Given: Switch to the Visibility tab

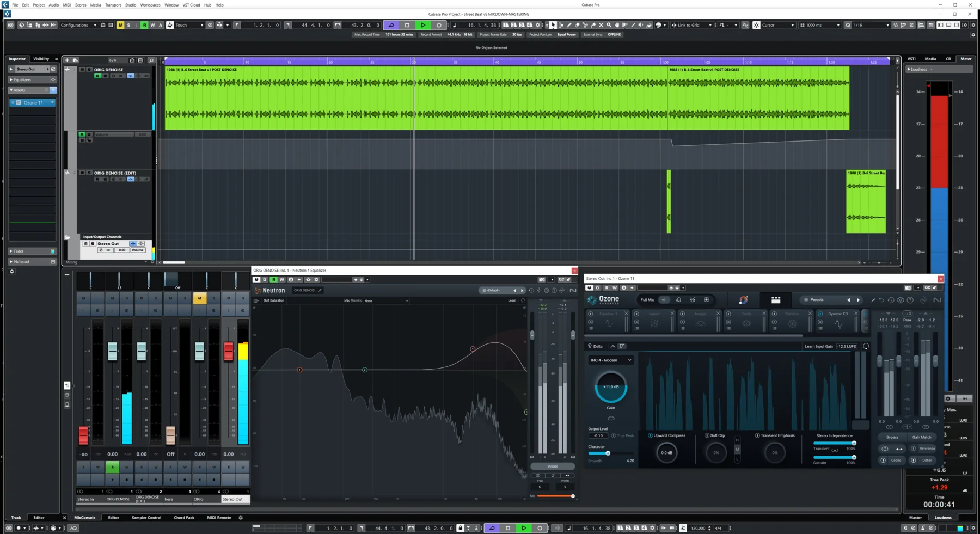Looking at the screenshot, I should point(41,59).
